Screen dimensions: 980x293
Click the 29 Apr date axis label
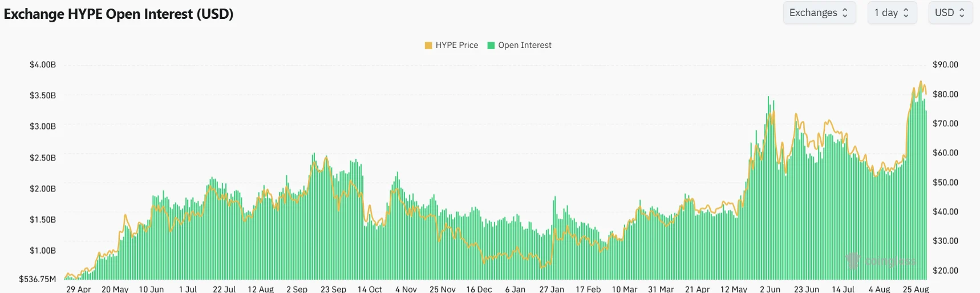[79, 289]
